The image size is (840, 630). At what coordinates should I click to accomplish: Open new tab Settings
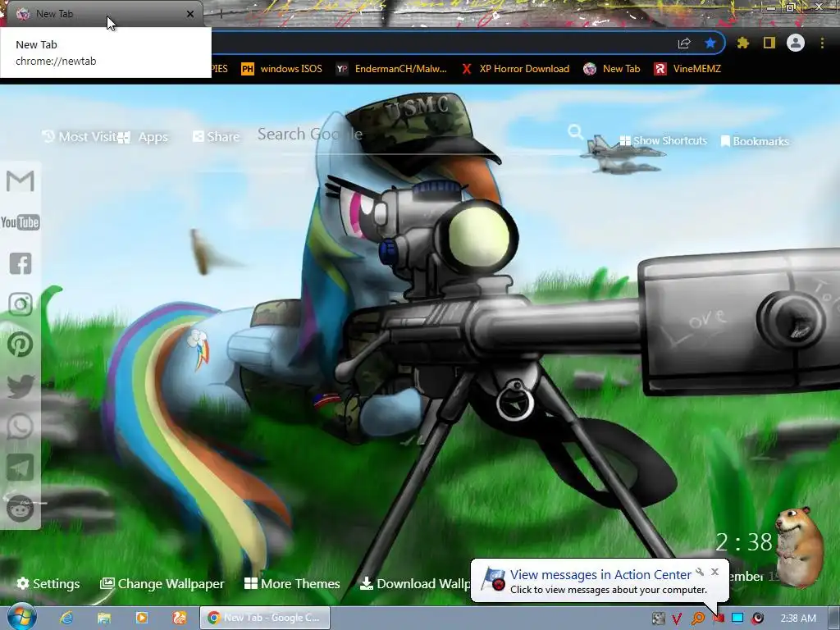(48, 583)
